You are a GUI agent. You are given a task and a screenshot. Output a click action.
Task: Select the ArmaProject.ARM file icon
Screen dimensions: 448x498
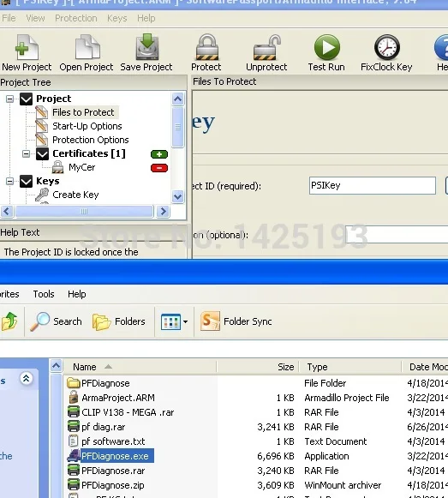pos(74,398)
